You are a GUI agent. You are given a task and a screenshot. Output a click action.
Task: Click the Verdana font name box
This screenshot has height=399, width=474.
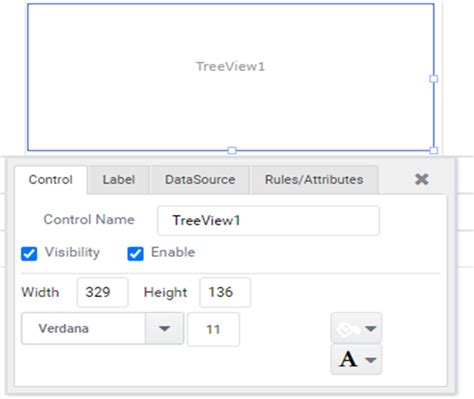[x=83, y=328]
